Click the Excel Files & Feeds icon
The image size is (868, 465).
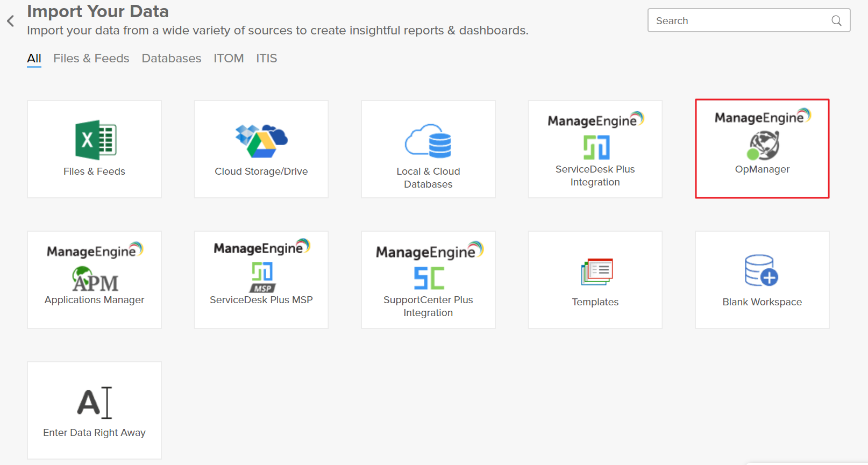pos(96,140)
